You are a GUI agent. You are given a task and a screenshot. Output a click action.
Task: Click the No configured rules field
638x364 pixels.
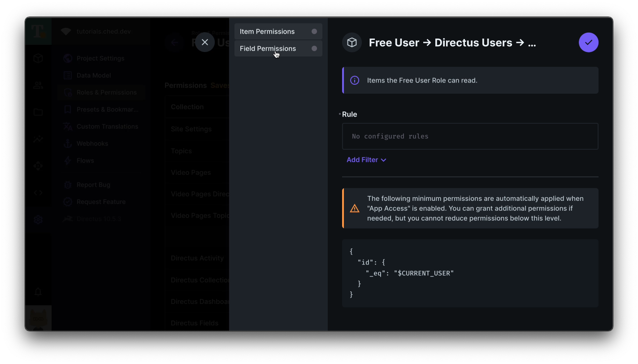click(470, 136)
